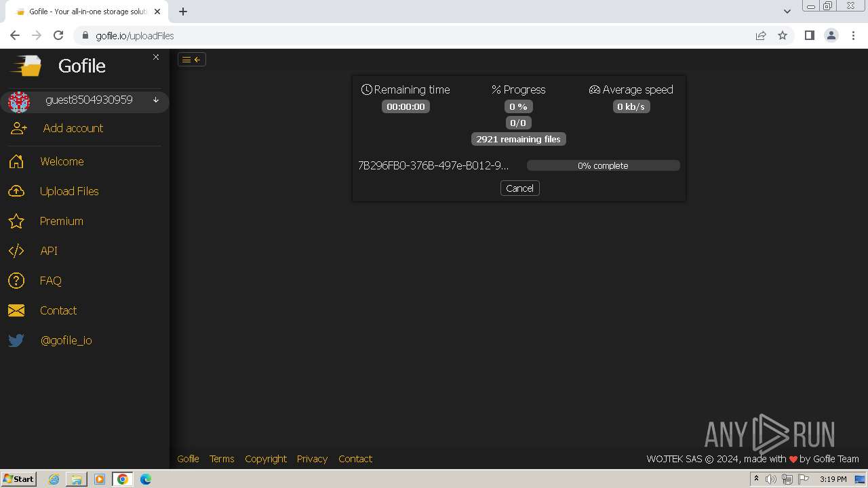This screenshot has width=868, height=488.
Task: Click the 0/0 files counter badge
Action: coord(518,123)
